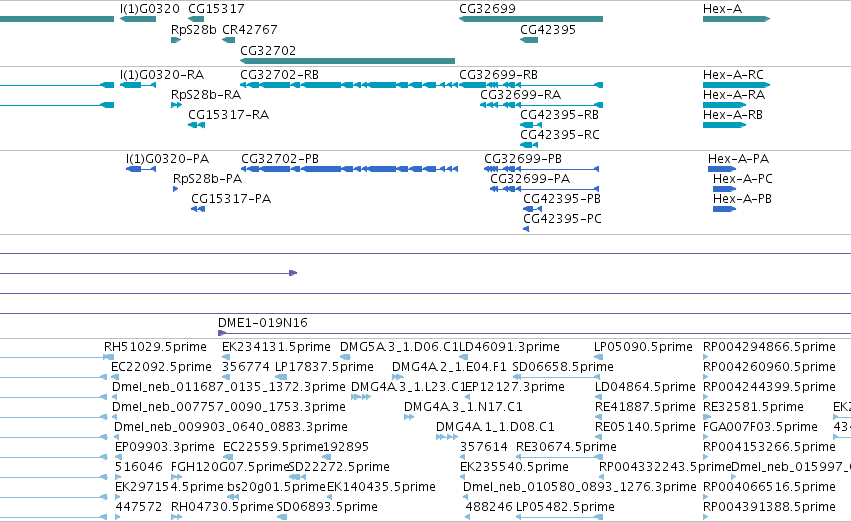
Task: Select EST RE30674.5prime label
Action: point(566,447)
